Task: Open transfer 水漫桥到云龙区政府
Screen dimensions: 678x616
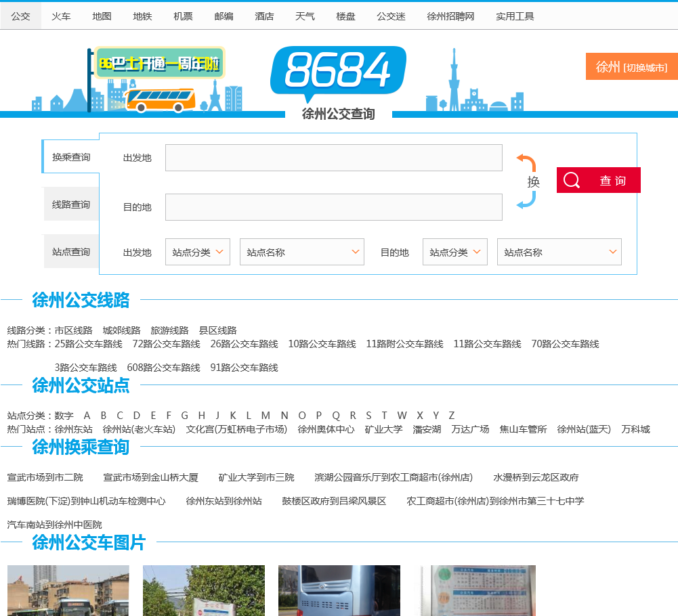Action: click(x=536, y=478)
